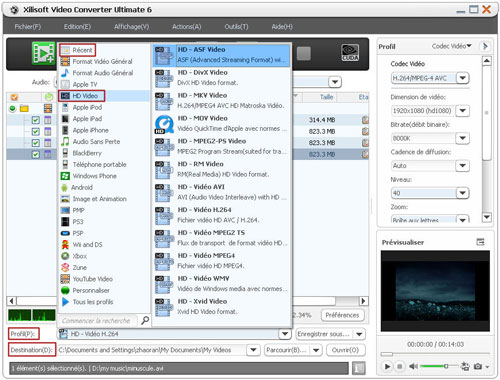Click the Commencer la recherche field
Screen dimensions: 500x380
pos(99,321)
